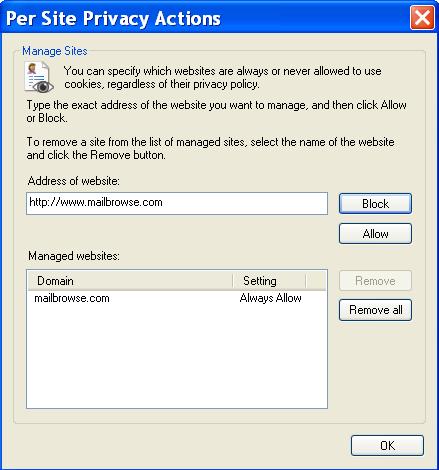This screenshot has width=439, height=470.
Task: Close the Per Site Privacy Actions dialog
Action: point(422,18)
